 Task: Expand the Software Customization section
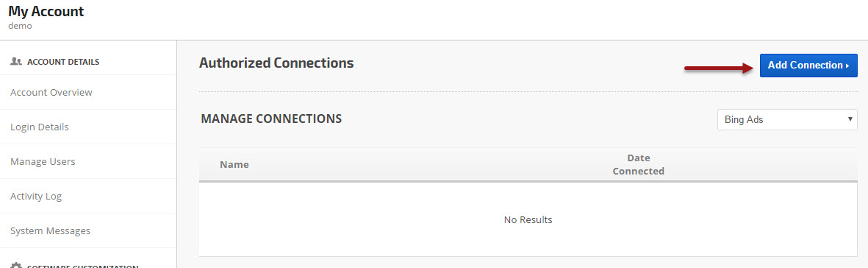[82, 266]
